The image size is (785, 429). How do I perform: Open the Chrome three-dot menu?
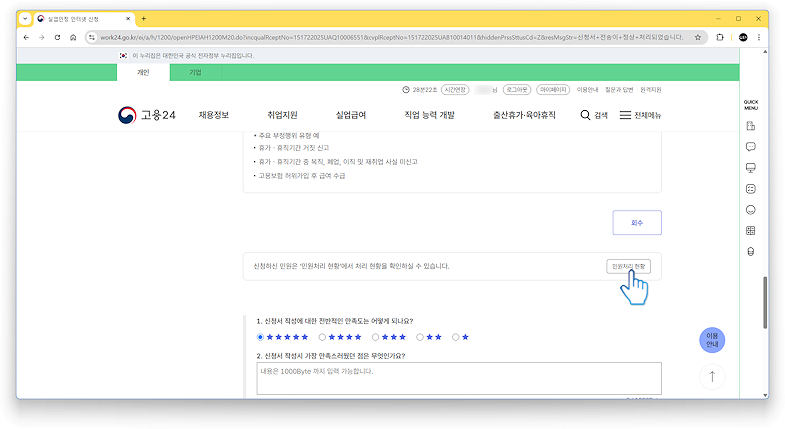(759, 38)
